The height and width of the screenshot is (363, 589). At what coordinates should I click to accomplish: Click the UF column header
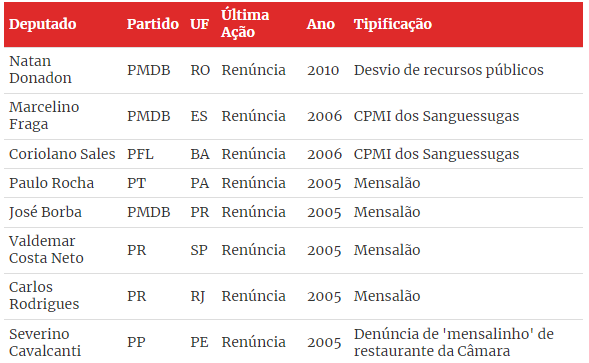click(199, 24)
